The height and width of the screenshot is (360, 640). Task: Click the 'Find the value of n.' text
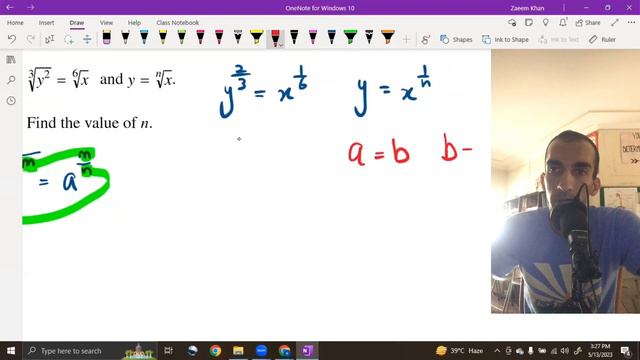coord(89,123)
